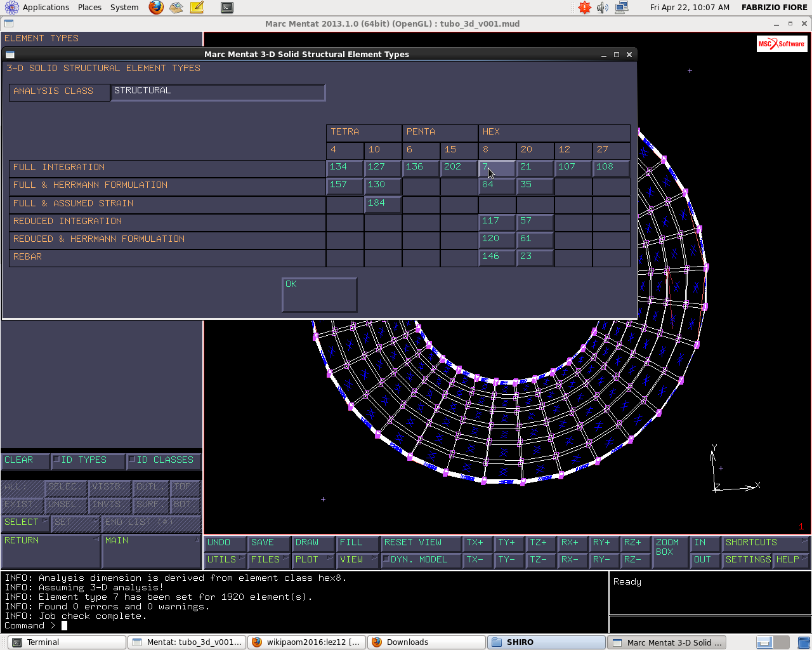Click the CLEAR button
The width and height of the screenshot is (812, 650).
[x=25, y=460]
